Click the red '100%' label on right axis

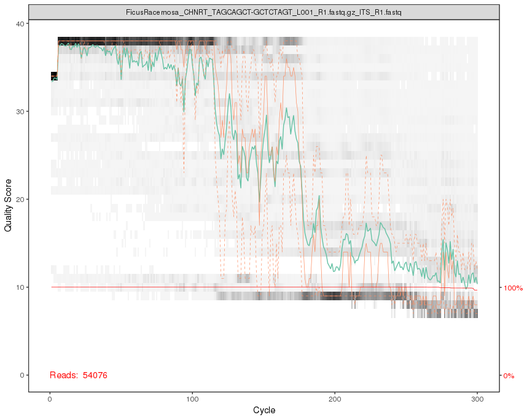click(x=513, y=286)
